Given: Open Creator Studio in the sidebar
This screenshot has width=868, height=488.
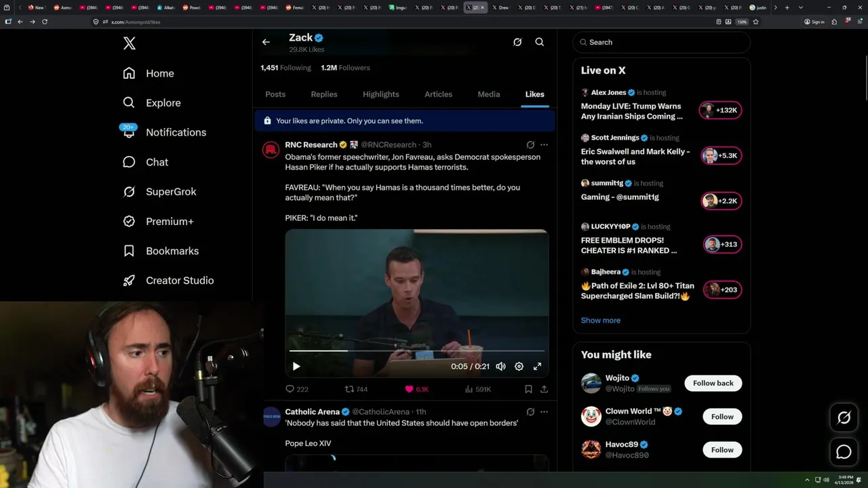Looking at the screenshot, I should pos(168,281).
